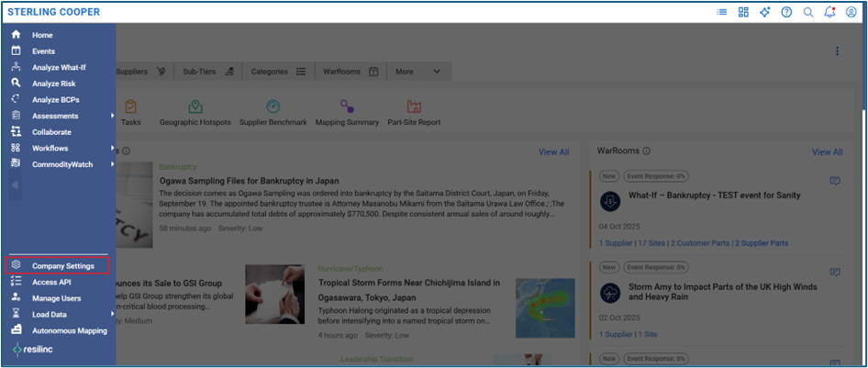Open the dashboard widgets icon in top bar
This screenshot has width=868, height=368.
coord(743,12)
